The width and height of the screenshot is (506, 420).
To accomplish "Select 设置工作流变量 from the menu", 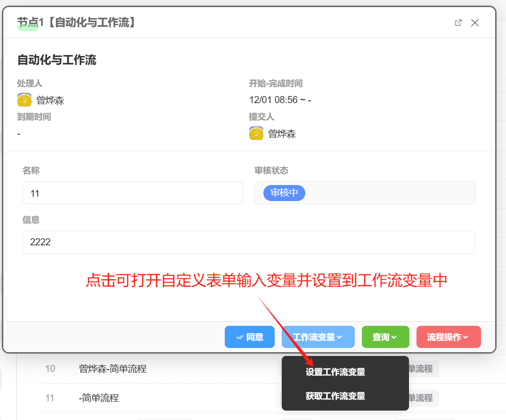I will pos(335,372).
